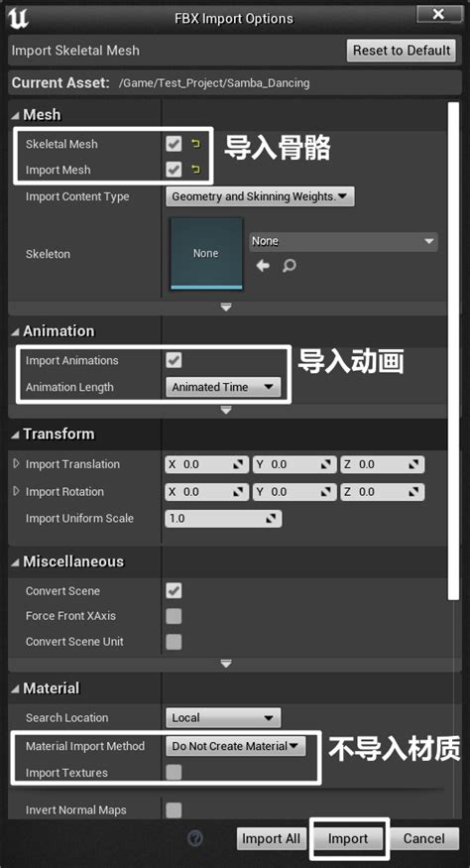470x868 pixels.
Task: Click the options panel vertical scrollbar
Action: [453, 350]
